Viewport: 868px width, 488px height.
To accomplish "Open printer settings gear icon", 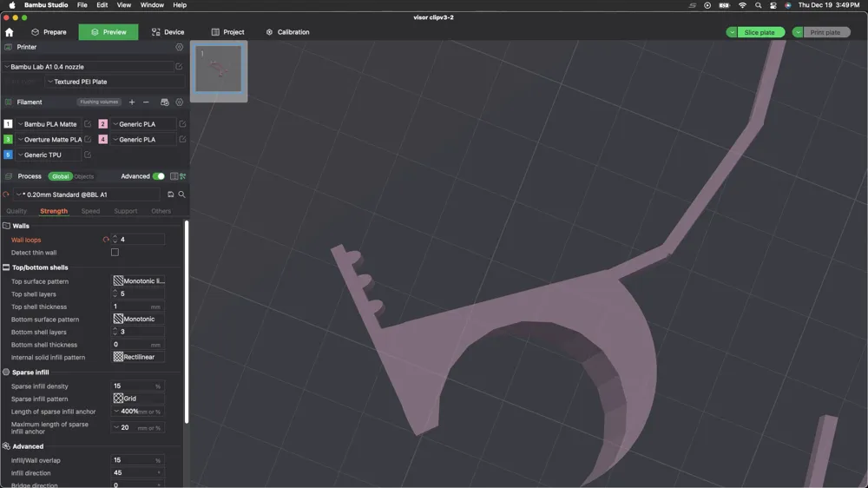I will click(180, 47).
